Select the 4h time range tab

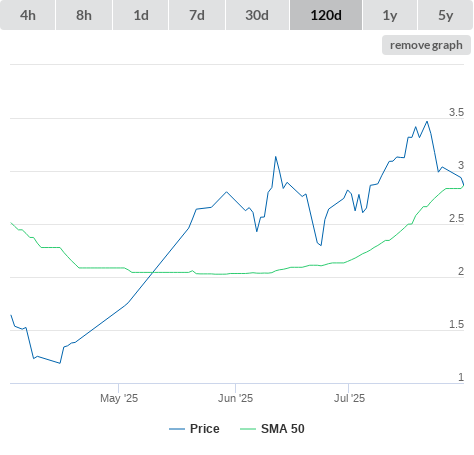coord(28,15)
